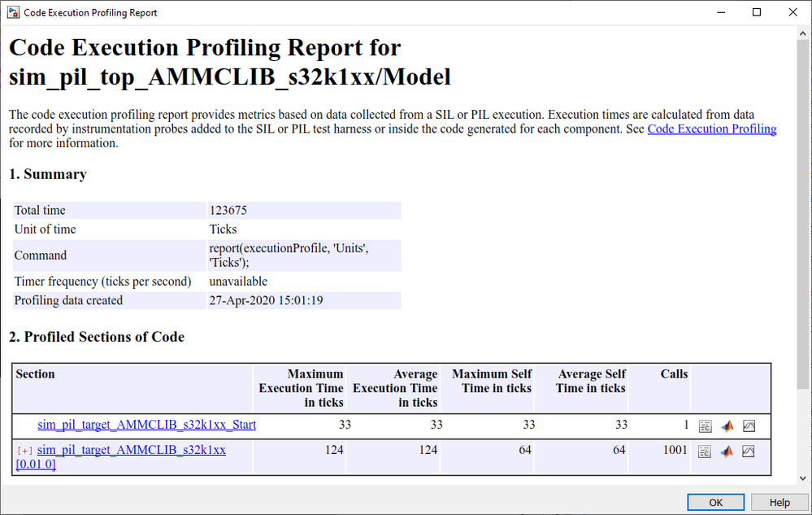
Task: Open execution time plot for _Start row
Action: tap(749, 426)
